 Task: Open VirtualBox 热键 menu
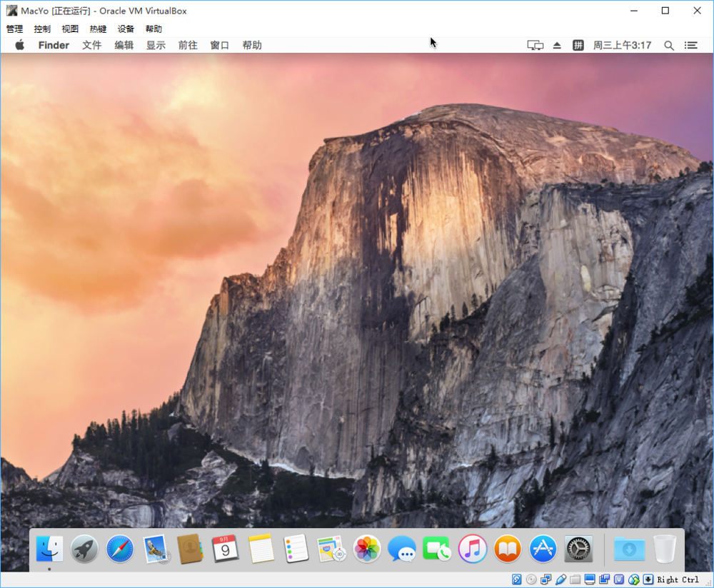click(x=98, y=29)
